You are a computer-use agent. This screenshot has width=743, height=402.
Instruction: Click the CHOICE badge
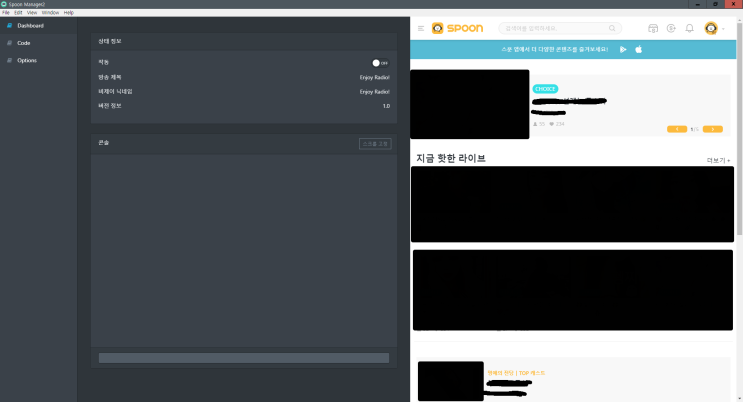click(x=545, y=89)
